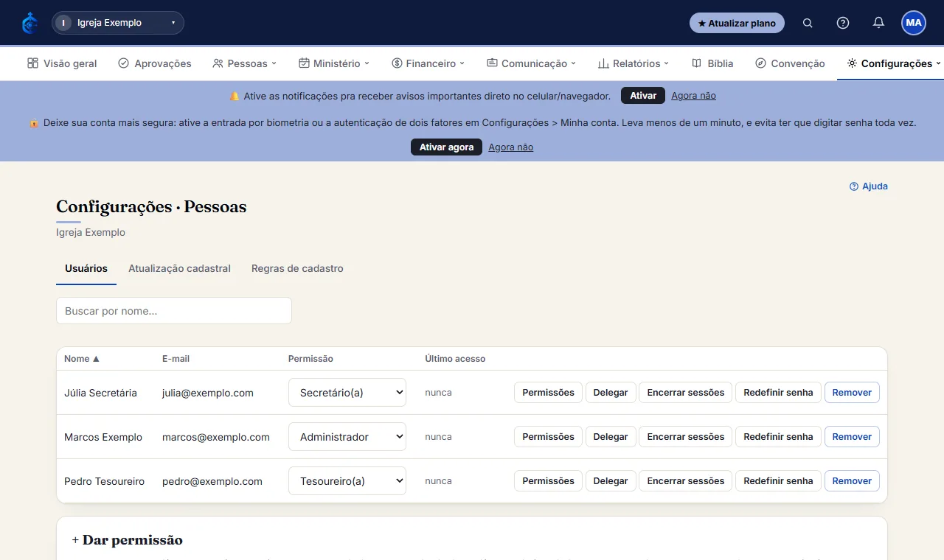944x560 pixels.
Task: Open the Bíblia page
Action: pyautogui.click(x=712, y=63)
